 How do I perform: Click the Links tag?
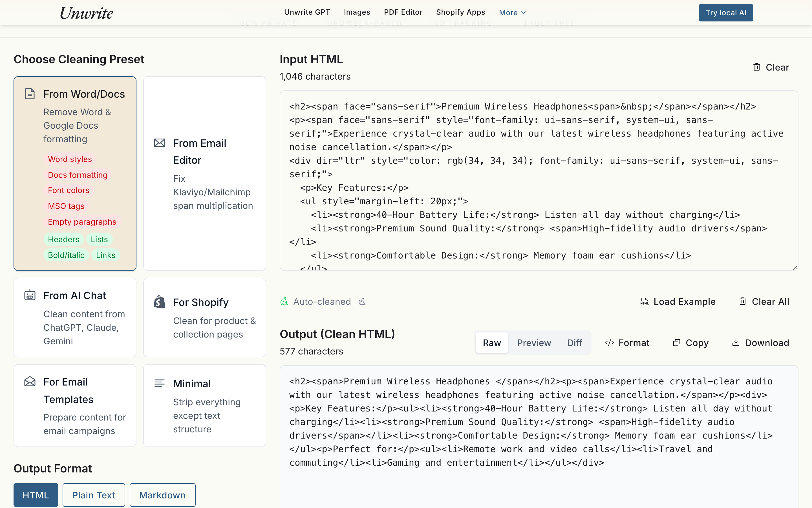point(106,255)
